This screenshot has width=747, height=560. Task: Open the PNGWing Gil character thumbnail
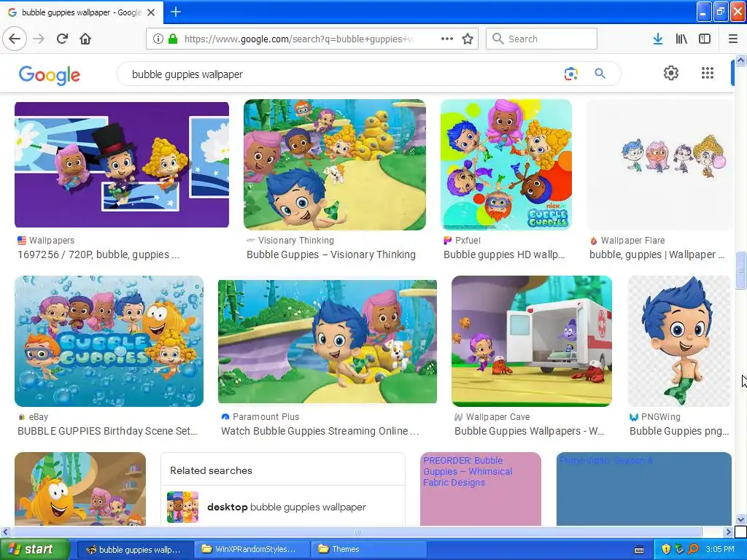[x=679, y=341]
